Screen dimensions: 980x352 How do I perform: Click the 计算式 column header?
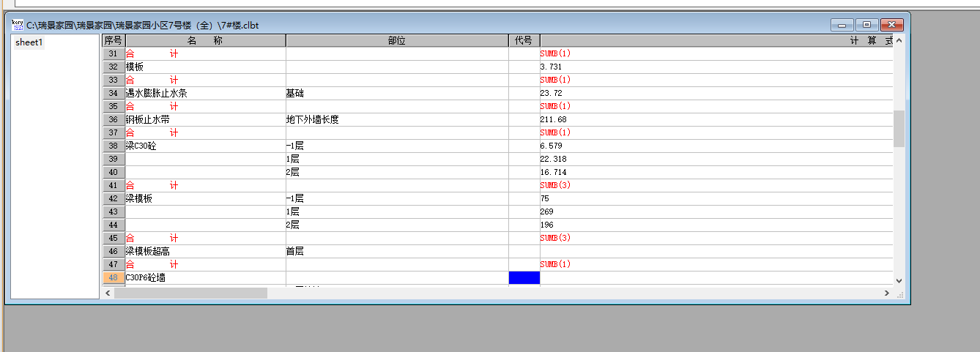click(x=717, y=41)
